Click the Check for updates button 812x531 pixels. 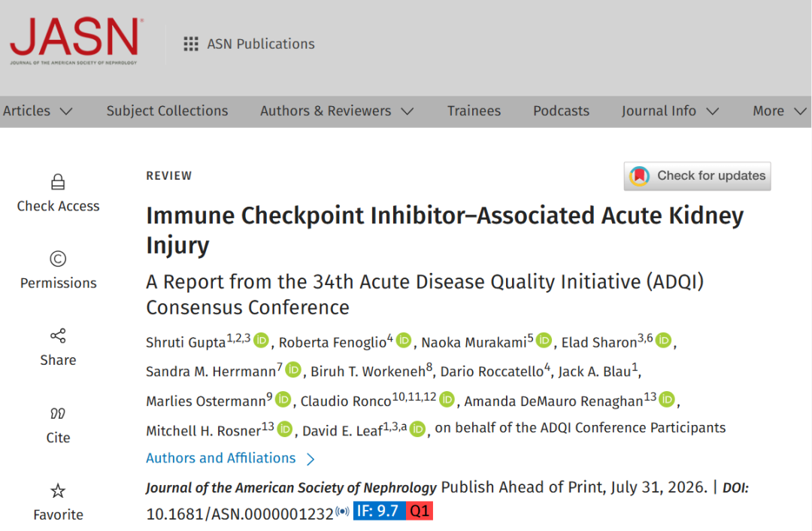[697, 176]
